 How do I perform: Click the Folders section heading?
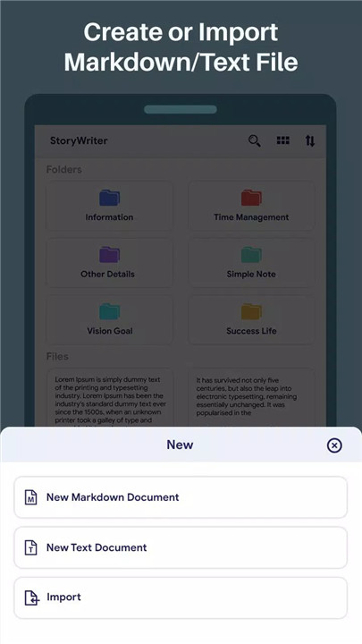click(x=64, y=169)
